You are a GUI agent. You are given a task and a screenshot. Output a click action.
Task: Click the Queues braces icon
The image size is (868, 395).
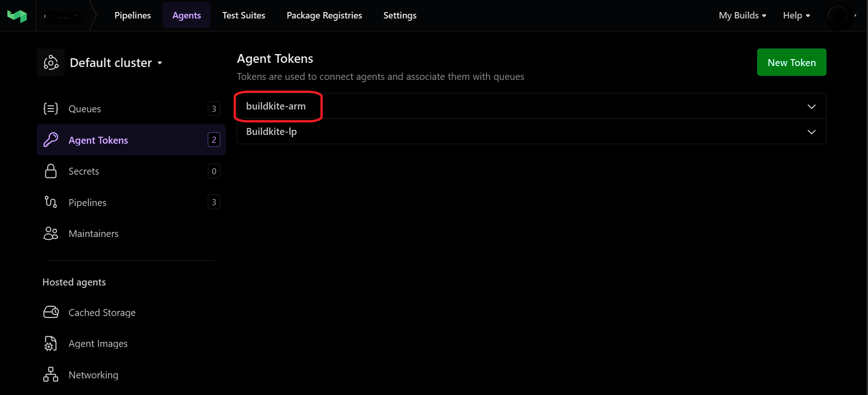pyautogui.click(x=51, y=109)
